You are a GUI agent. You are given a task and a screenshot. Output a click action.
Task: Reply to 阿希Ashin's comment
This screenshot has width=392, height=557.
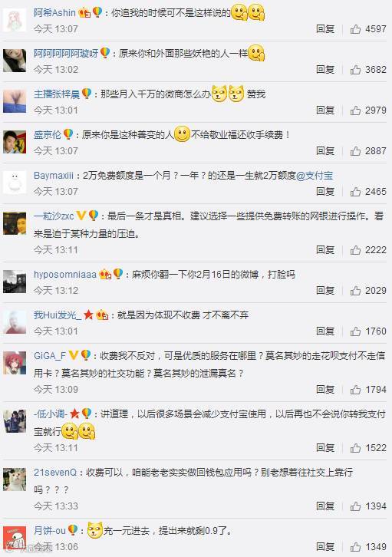click(325, 29)
